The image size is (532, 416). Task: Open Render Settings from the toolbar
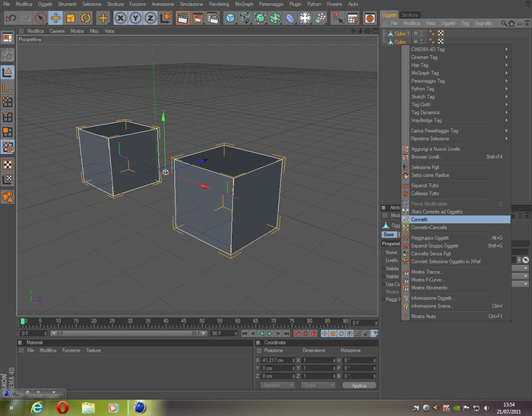pos(213,17)
